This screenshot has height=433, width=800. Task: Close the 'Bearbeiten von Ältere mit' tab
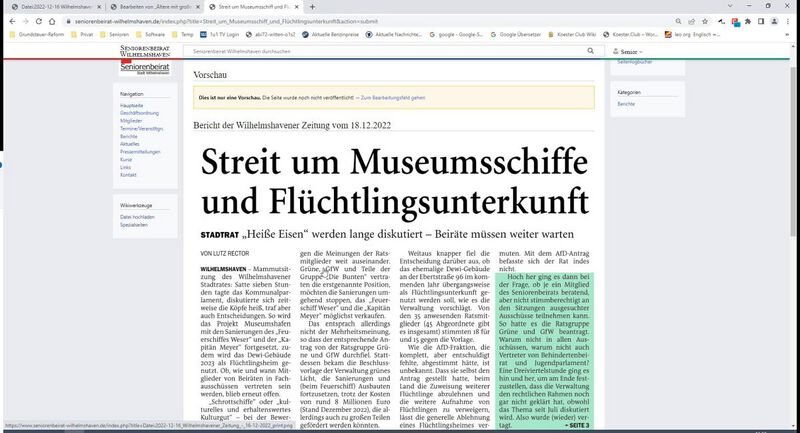coord(198,7)
